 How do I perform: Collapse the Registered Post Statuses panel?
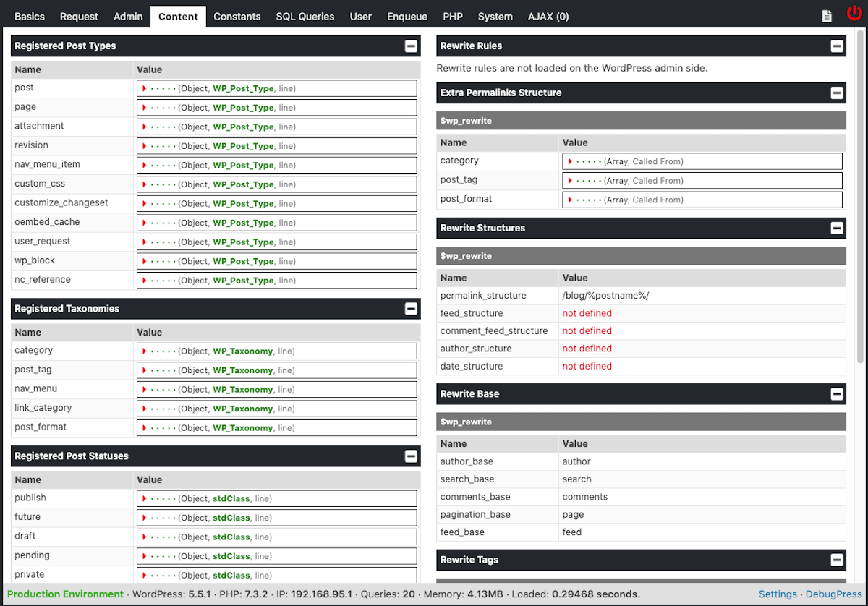411,456
